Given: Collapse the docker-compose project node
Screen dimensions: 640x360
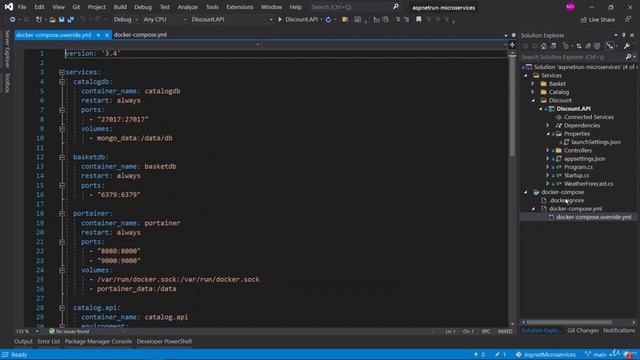Looking at the screenshot, I should click(x=525, y=192).
